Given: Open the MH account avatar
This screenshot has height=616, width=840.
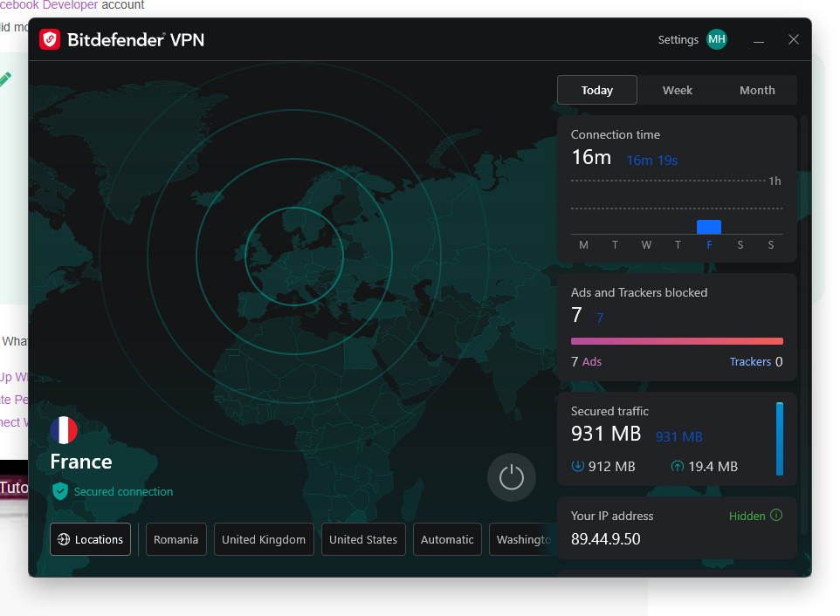Looking at the screenshot, I should (x=716, y=39).
